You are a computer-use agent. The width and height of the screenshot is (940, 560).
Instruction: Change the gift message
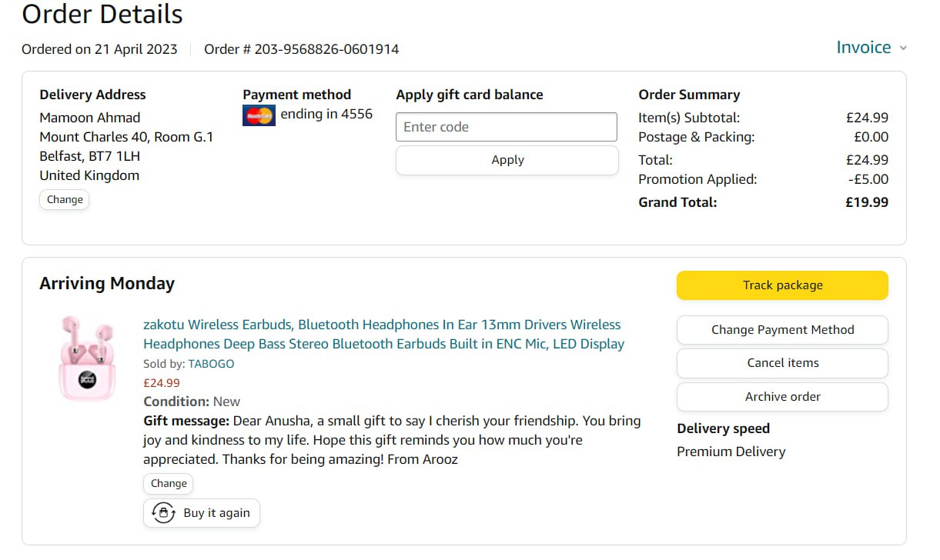(x=169, y=484)
